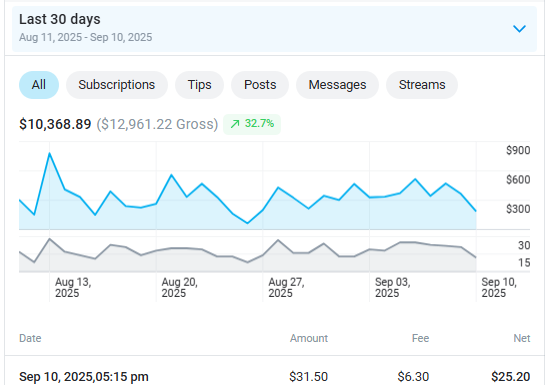
Task: Click the 15 count axis label
Action: (x=524, y=262)
